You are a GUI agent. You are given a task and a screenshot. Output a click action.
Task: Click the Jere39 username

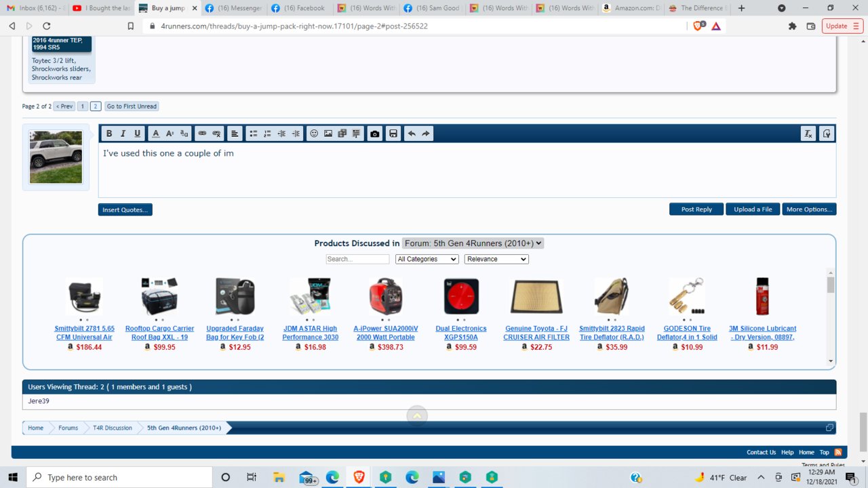coord(39,401)
